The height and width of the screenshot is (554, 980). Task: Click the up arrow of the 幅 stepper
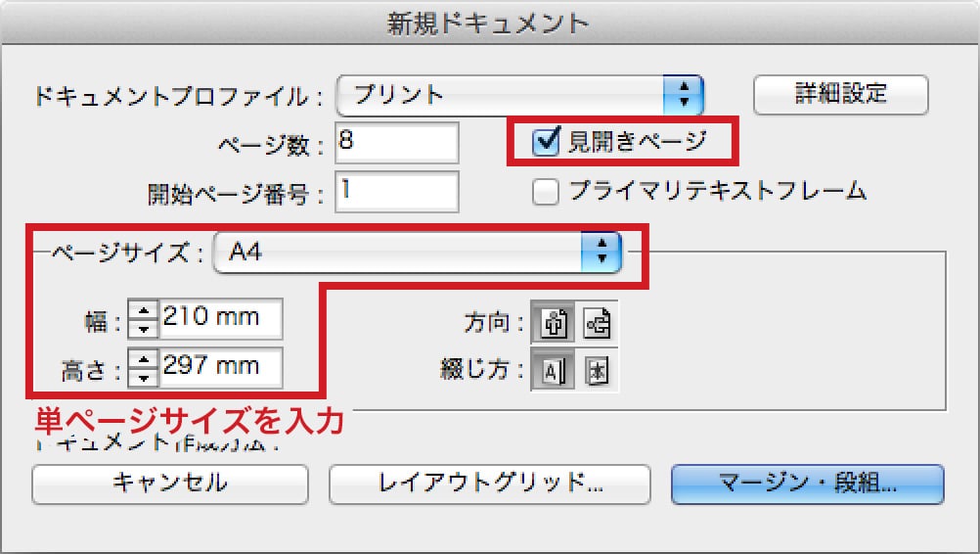pyautogui.click(x=144, y=310)
